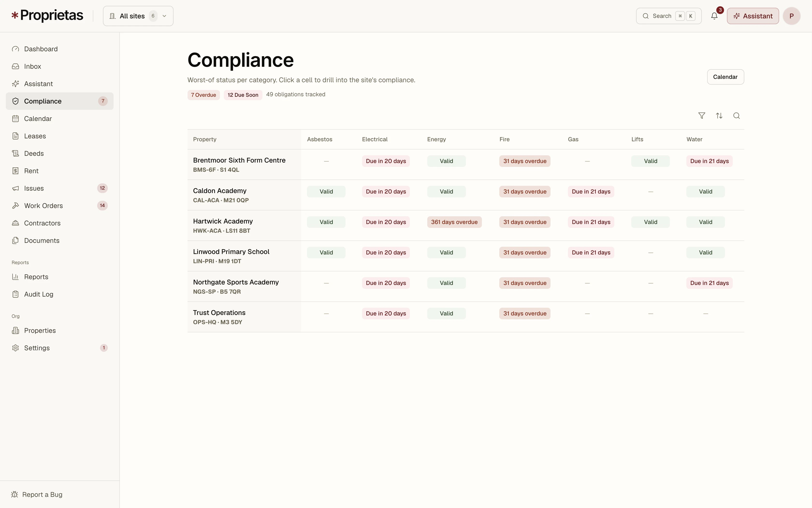Click the Settings gear icon
Image resolution: width=812 pixels, height=508 pixels.
click(15, 348)
